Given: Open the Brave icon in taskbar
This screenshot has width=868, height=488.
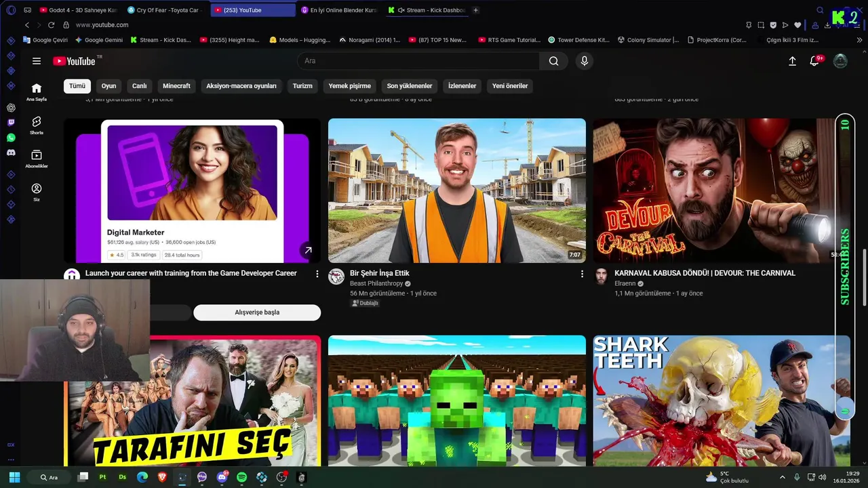Looking at the screenshot, I should coord(162,477).
